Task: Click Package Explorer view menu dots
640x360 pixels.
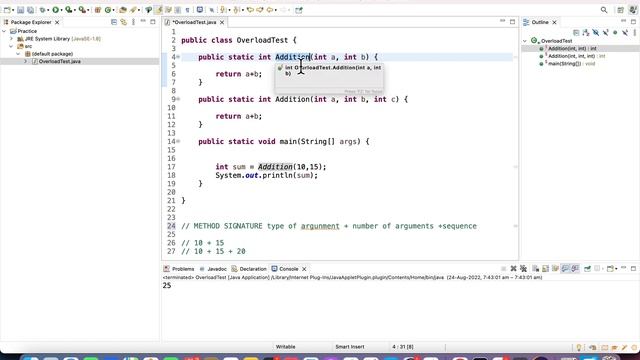Action: (133, 22)
